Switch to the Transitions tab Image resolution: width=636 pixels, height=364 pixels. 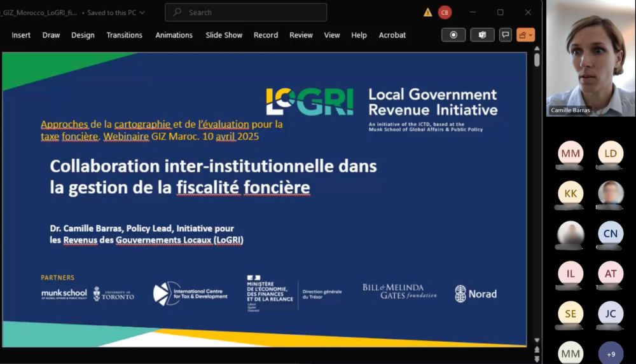(x=124, y=36)
